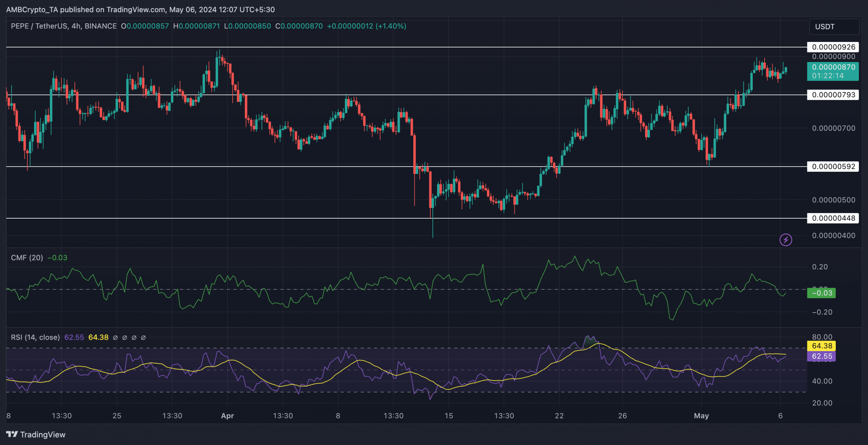The width and height of the screenshot is (868, 445).
Task: Select the 0.00000926 price level label
Action: pos(833,47)
